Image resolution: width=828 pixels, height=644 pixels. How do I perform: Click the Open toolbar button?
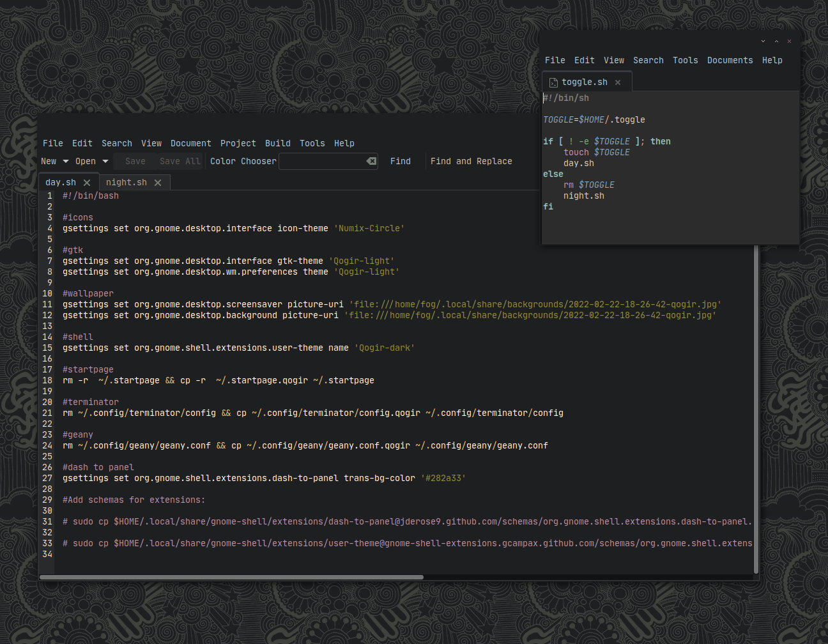[x=86, y=162]
